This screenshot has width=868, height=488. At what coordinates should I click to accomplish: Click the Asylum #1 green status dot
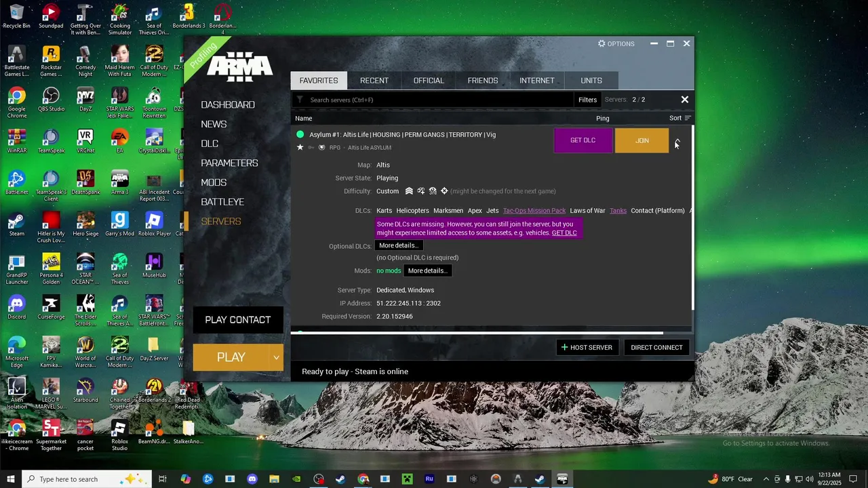pyautogui.click(x=300, y=134)
